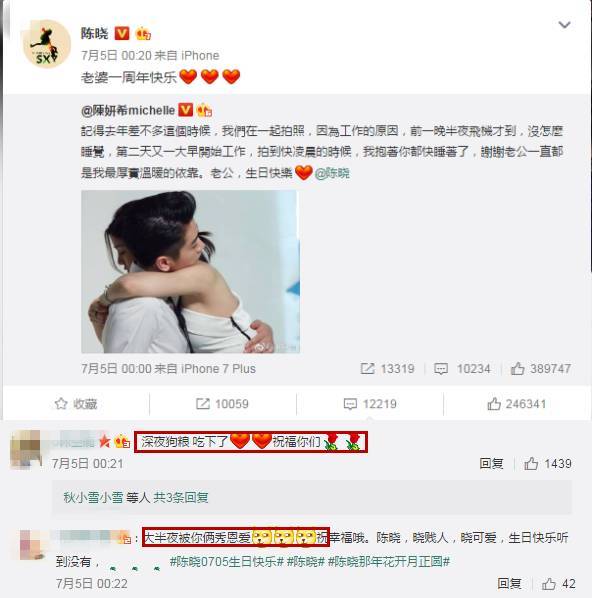Reply to the first comment via 回复
This screenshot has height=598, width=592.
coord(491,464)
